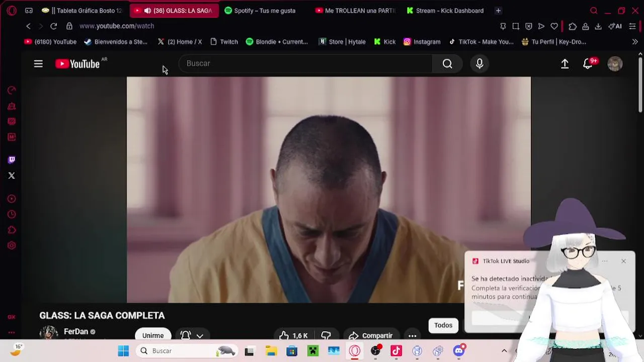Open YouTube hamburger guide menu
644x362 pixels.
[x=38, y=64]
